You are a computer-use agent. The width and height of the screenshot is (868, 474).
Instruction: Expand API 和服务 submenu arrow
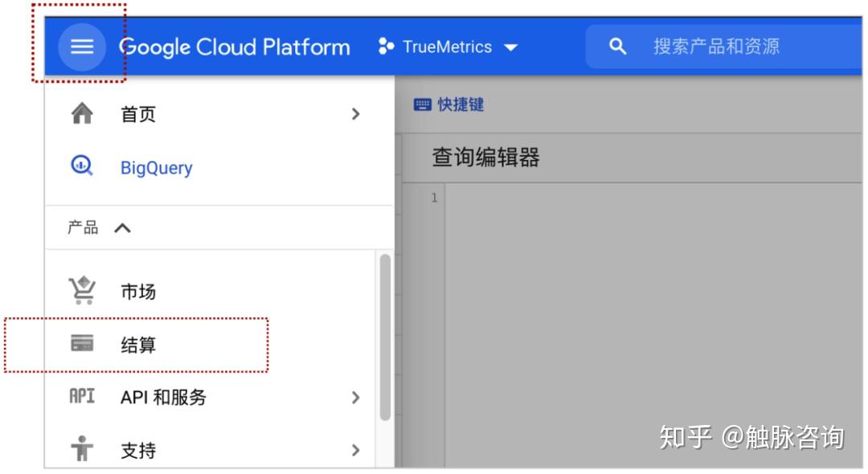[x=356, y=397]
